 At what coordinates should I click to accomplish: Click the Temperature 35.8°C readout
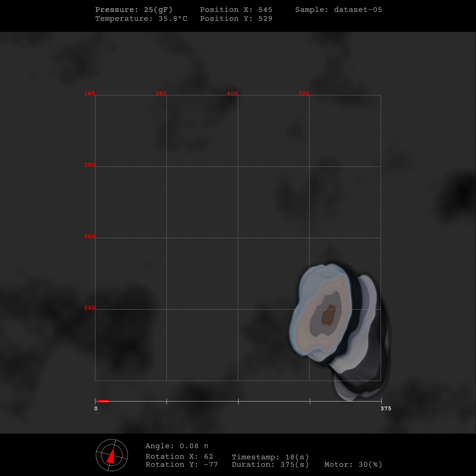pos(141,18)
